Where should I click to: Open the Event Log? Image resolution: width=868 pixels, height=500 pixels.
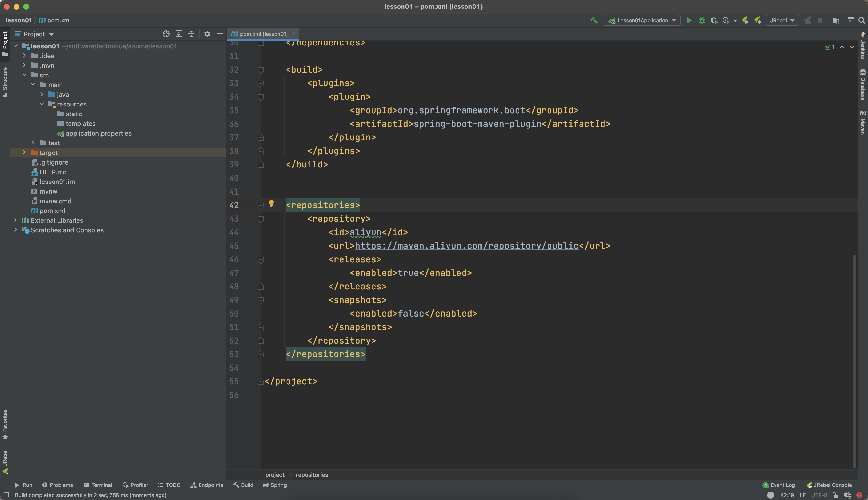click(x=778, y=485)
